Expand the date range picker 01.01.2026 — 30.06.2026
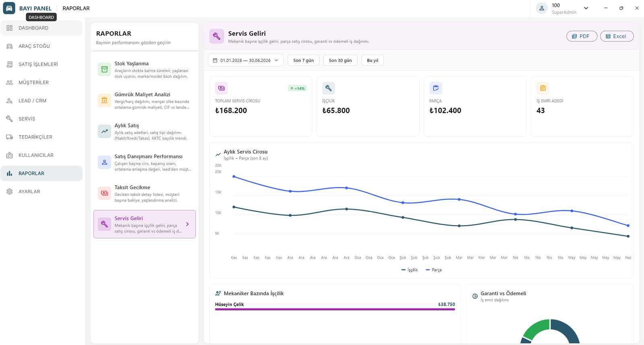Image resolution: width=644 pixels, height=345 pixels. (x=246, y=60)
